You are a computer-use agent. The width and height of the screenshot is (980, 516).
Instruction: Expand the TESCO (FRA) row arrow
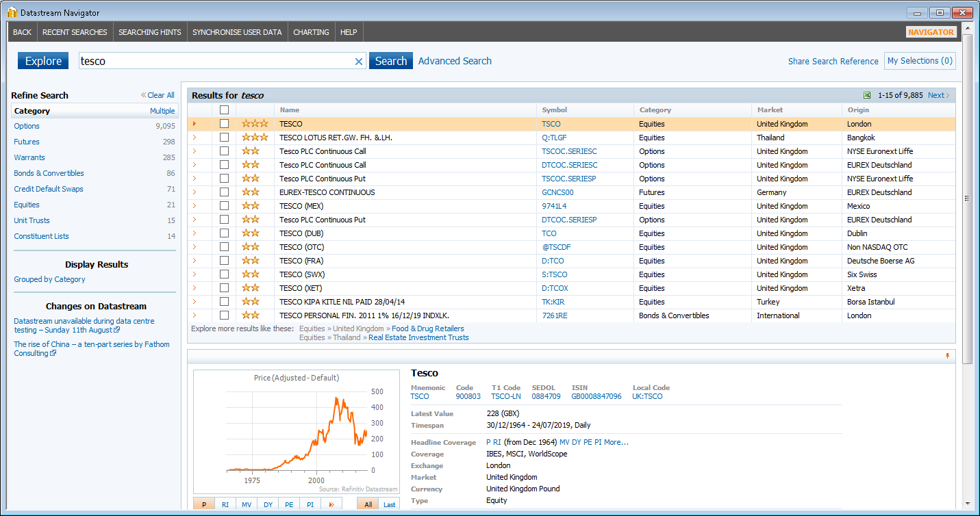click(x=194, y=261)
